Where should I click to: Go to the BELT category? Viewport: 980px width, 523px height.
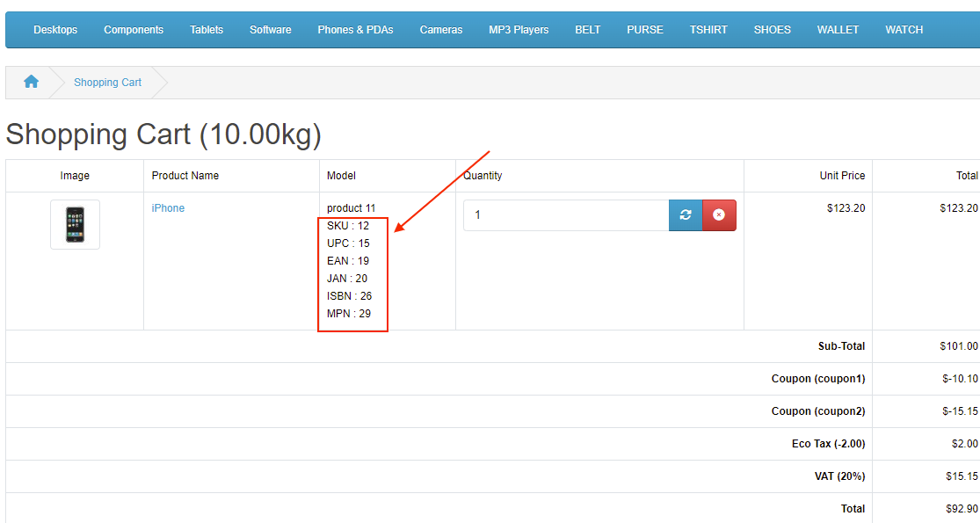[x=587, y=29]
